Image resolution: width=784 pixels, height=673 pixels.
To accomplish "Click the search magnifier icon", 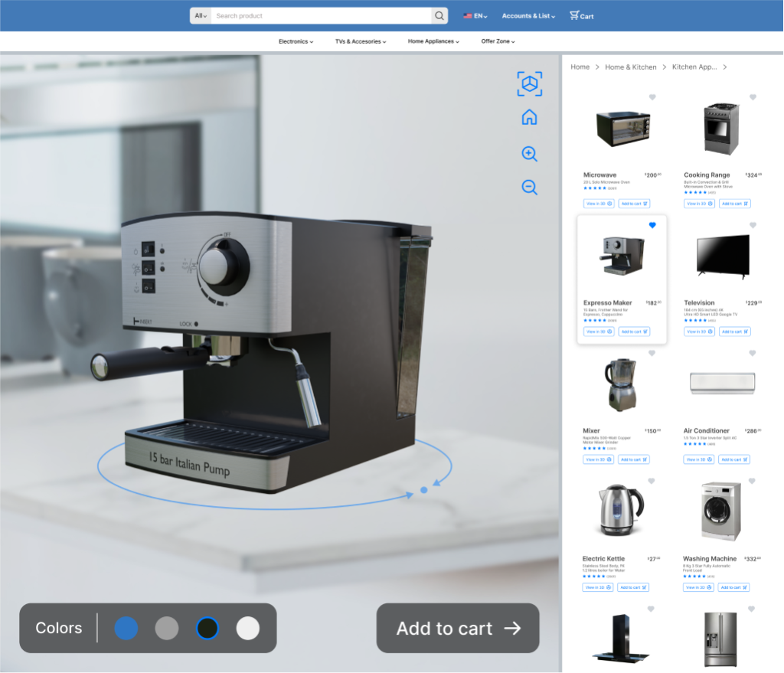I will pyautogui.click(x=439, y=15).
